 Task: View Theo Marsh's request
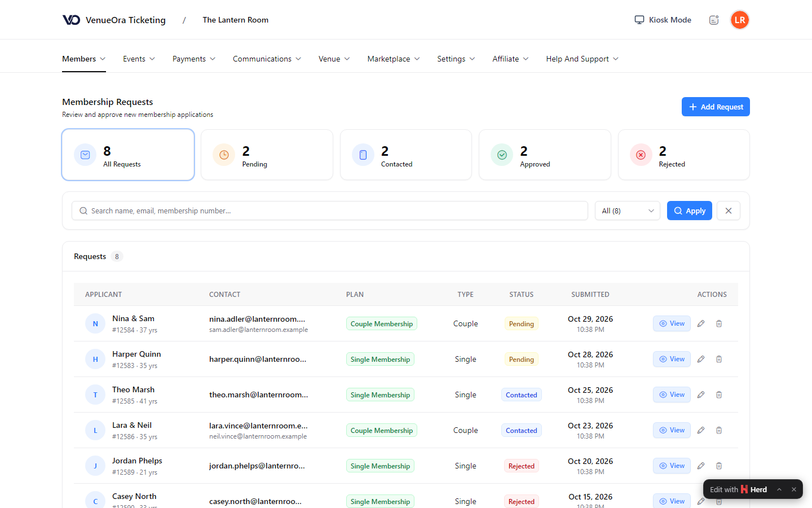click(x=672, y=395)
